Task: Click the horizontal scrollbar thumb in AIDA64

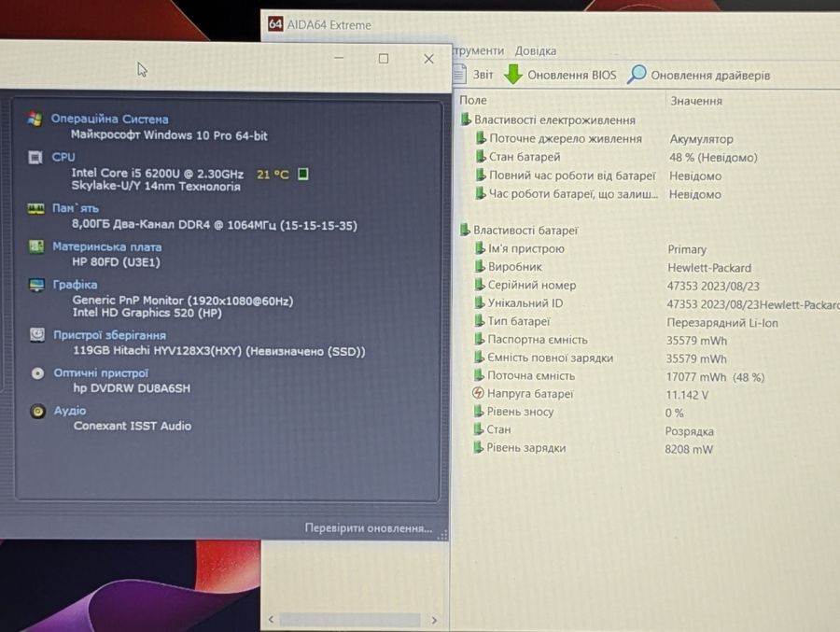Action: tap(350, 620)
